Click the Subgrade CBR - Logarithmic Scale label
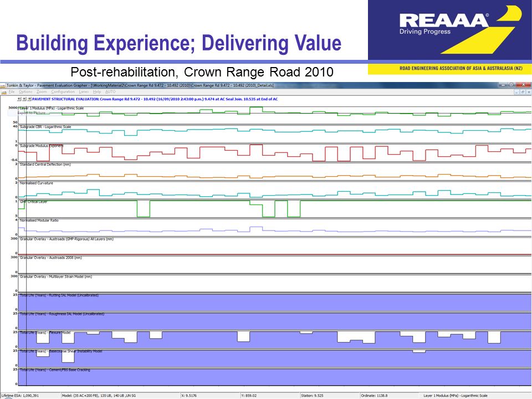Viewport: 532px width, 399px height. 45,127
